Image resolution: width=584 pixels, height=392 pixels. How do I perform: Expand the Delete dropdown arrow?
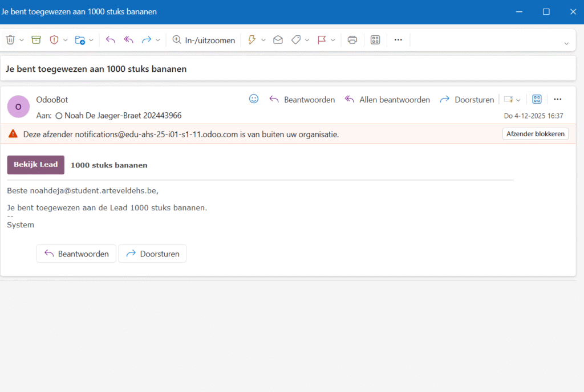(x=21, y=40)
